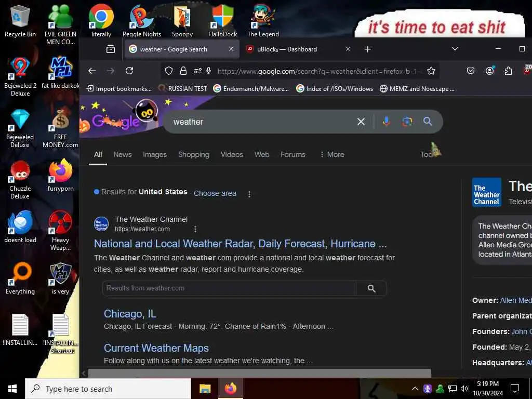Open the !INSTALLIN... text file without shortcut arrow
The image size is (532, 399).
pos(20,330)
